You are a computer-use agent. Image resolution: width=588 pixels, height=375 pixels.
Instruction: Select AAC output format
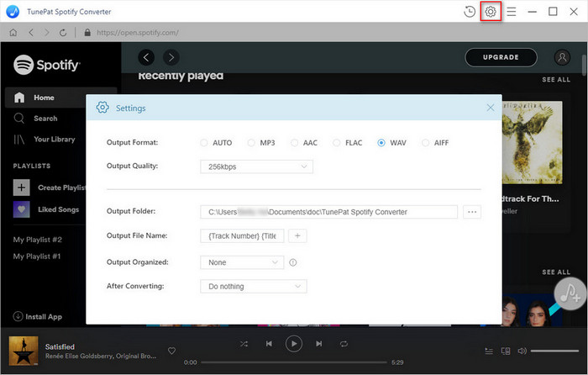click(294, 143)
